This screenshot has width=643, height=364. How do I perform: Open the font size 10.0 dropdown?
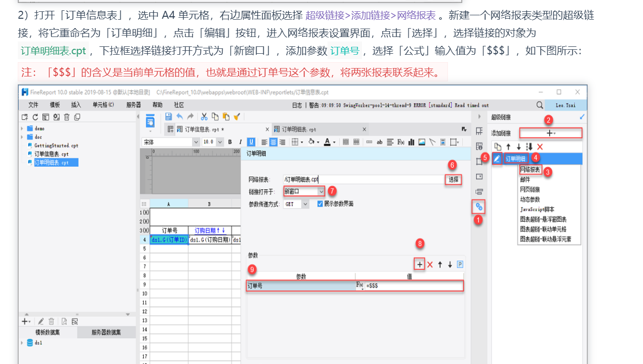click(x=220, y=142)
